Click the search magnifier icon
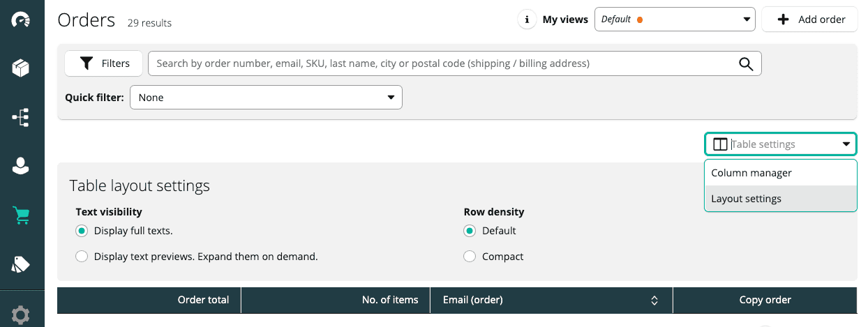Viewport: 868px width, 327px height. click(746, 63)
